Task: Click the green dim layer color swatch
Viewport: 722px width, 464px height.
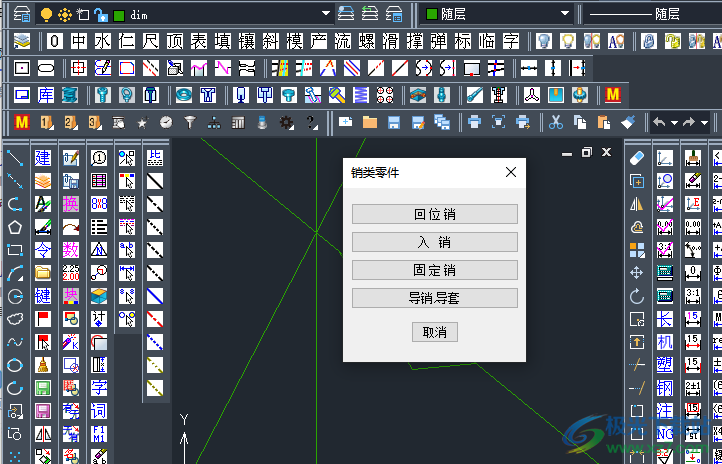Action: pos(119,15)
